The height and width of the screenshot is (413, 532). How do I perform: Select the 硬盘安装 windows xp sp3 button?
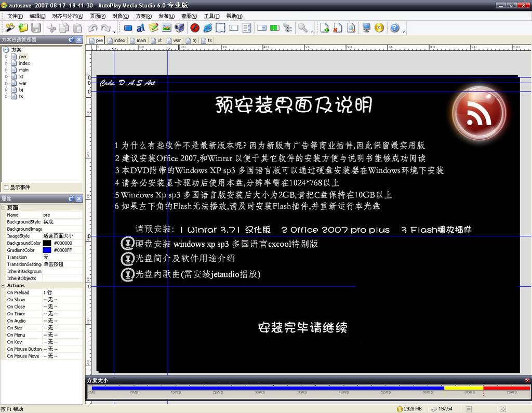point(220,244)
